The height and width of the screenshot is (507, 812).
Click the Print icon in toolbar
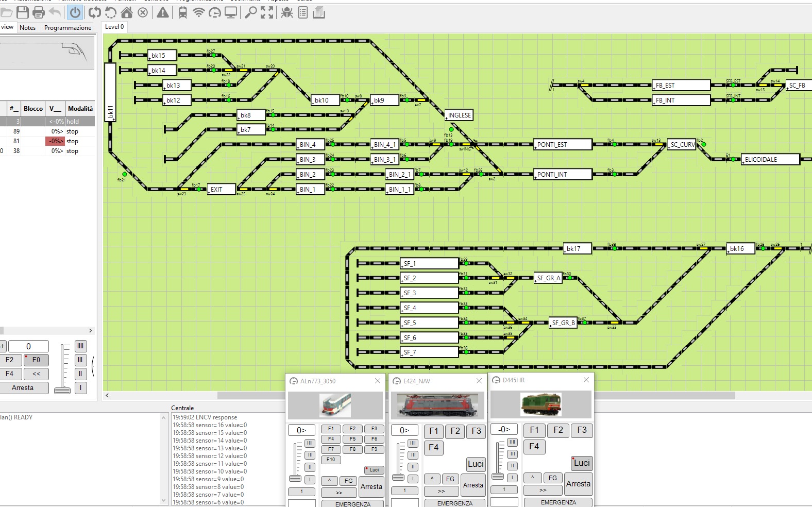tap(39, 12)
